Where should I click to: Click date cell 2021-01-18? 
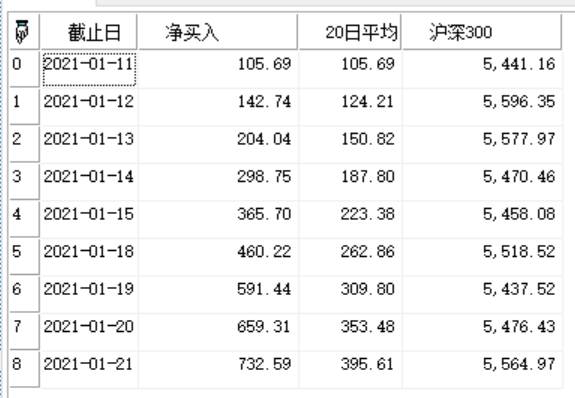pyautogui.click(x=89, y=256)
